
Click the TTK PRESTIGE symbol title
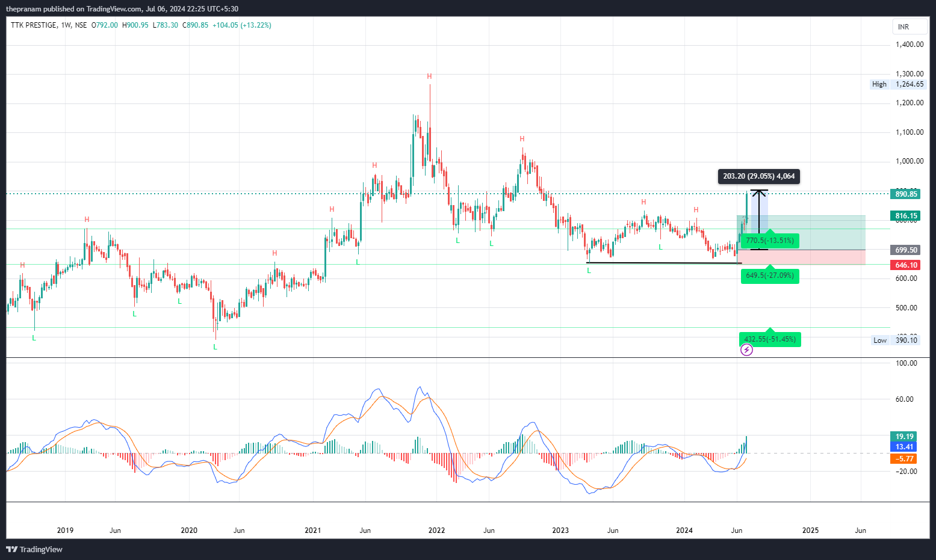tap(34, 25)
